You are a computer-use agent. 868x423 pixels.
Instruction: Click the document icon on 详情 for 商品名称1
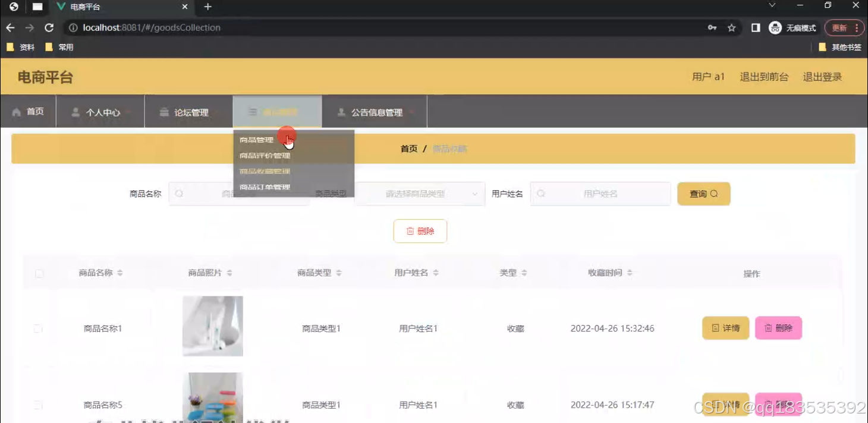(x=715, y=328)
